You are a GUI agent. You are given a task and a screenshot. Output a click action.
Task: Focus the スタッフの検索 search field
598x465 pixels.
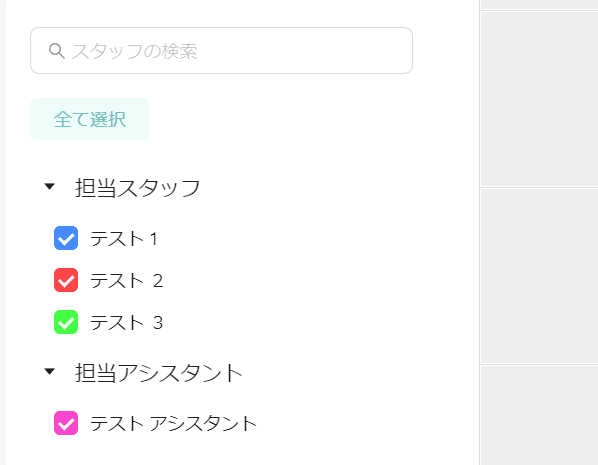click(x=221, y=50)
